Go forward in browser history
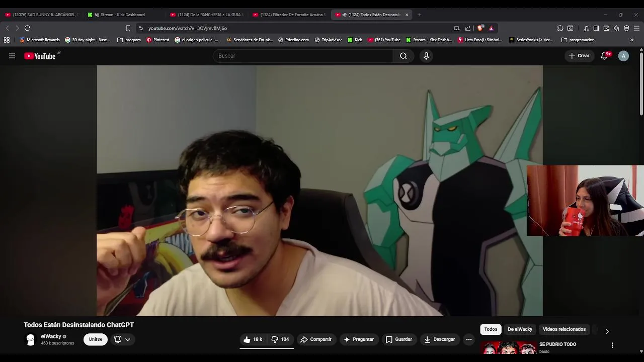 coord(17,28)
